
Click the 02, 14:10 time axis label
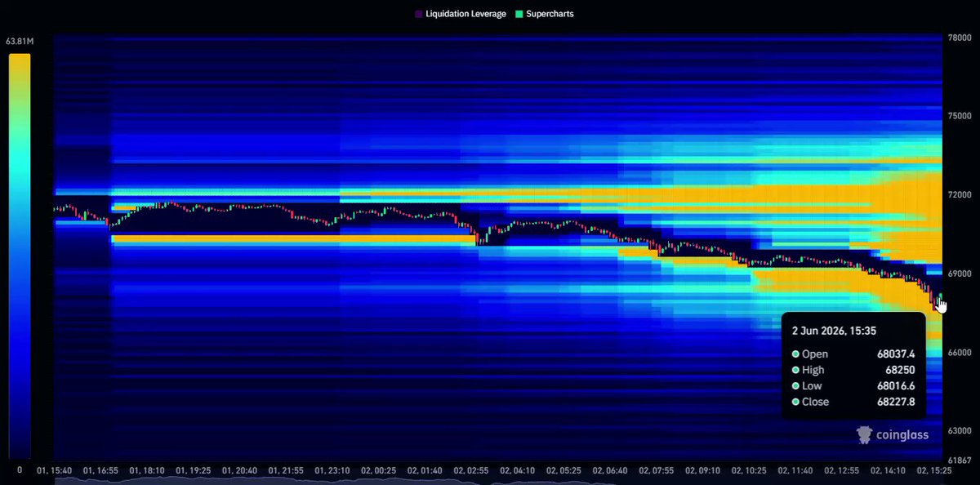888,470
